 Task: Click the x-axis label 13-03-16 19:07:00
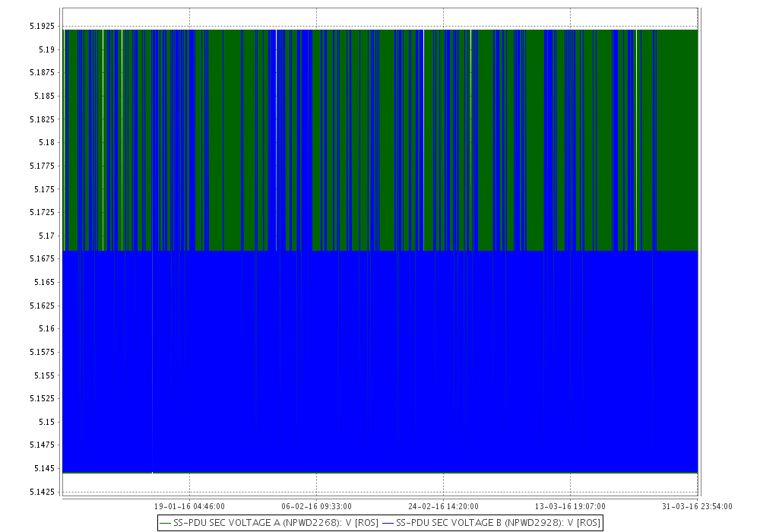(x=570, y=506)
